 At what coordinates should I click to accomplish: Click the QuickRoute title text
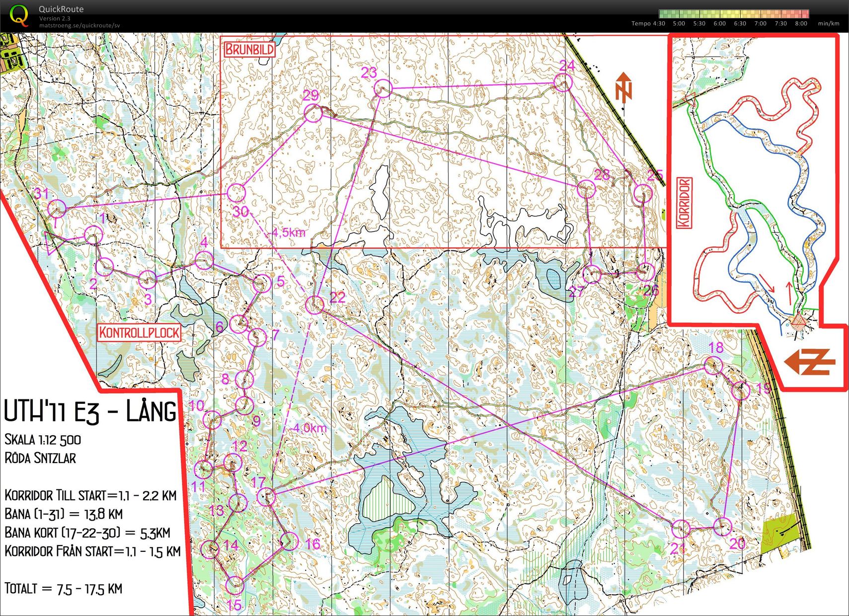[x=61, y=9]
